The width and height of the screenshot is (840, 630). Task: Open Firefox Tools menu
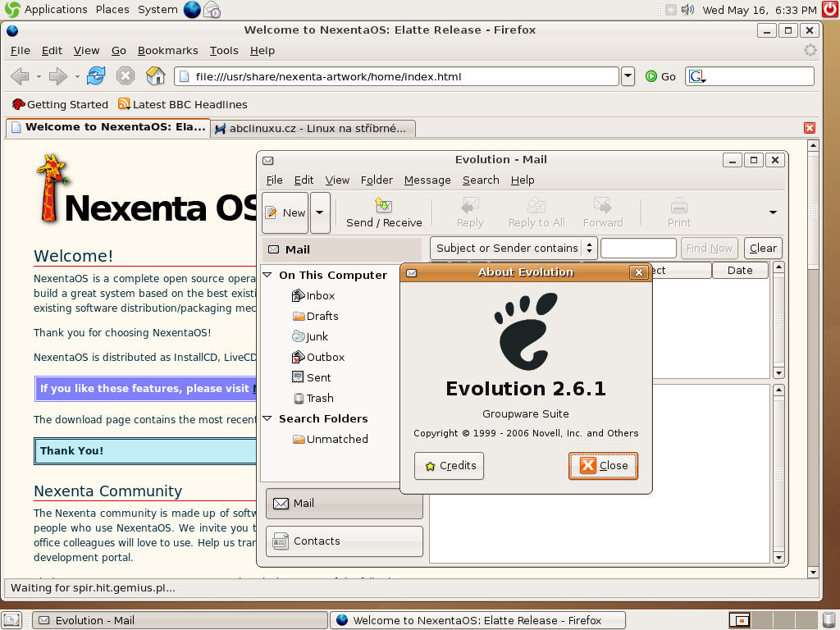coord(224,50)
